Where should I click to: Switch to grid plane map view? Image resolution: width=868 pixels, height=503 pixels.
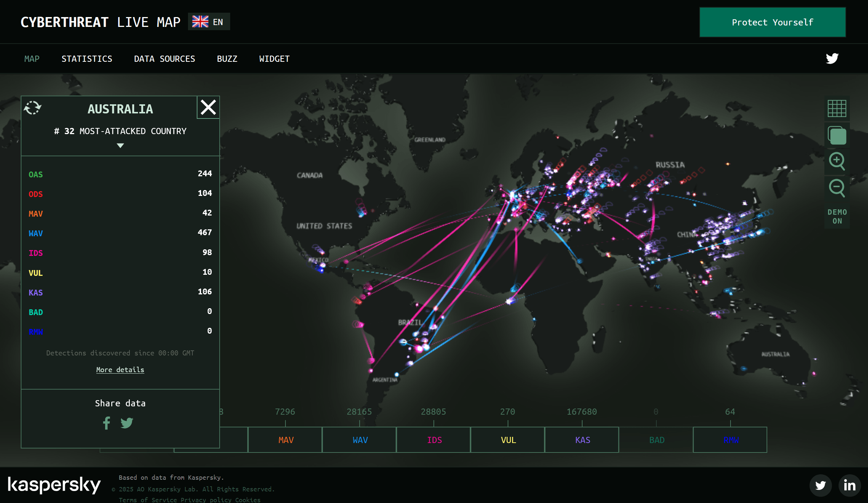pos(837,108)
